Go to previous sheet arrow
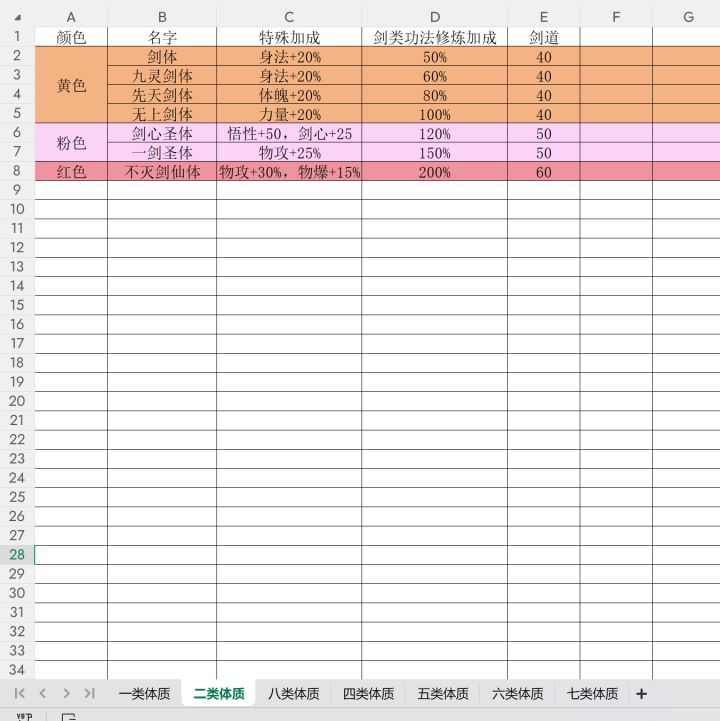The height and width of the screenshot is (721, 720). tap(43, 693)
